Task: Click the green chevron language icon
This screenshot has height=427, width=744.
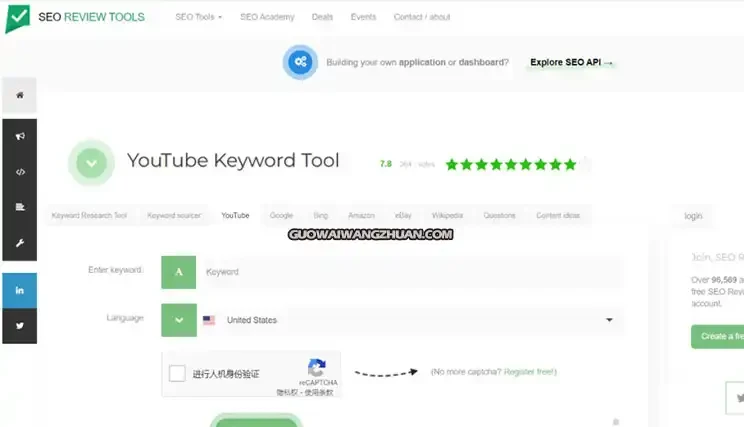Action: click(x=179, y=320)
